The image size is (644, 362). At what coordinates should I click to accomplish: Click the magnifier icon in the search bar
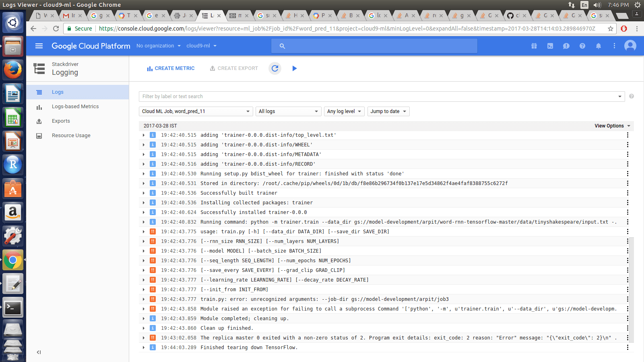coord(282,46)
